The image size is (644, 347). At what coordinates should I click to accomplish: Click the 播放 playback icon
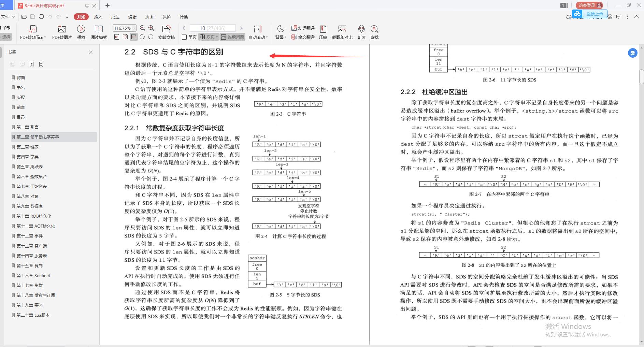point(81,32)
